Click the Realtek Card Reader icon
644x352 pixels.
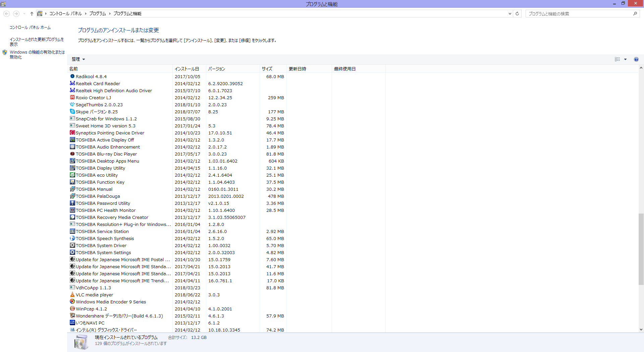[x=72, y=83]
